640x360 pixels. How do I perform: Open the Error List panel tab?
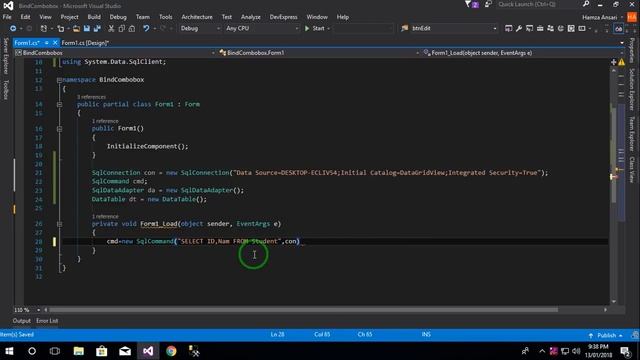(47, 321)
